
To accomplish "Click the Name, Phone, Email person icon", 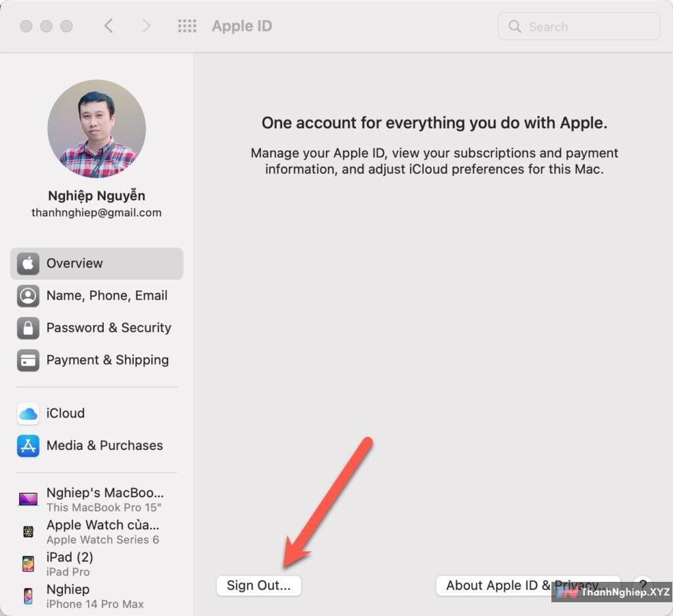I will [28, 296].
